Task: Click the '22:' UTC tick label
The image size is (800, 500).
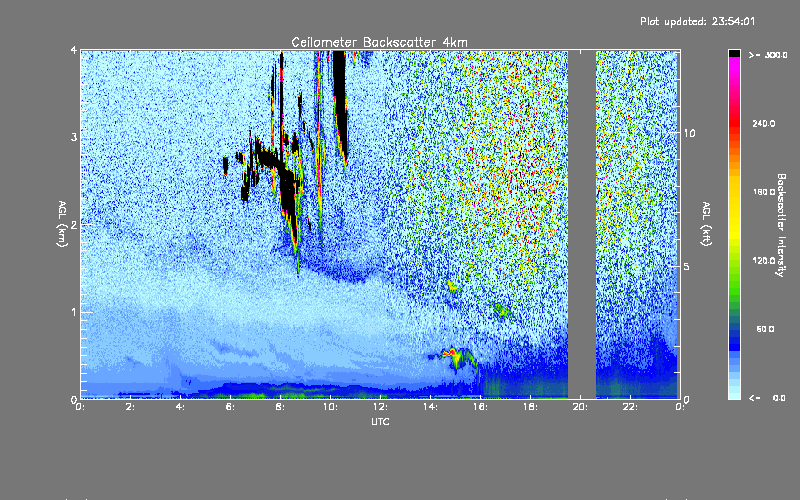Action: (x=630, y=407)
